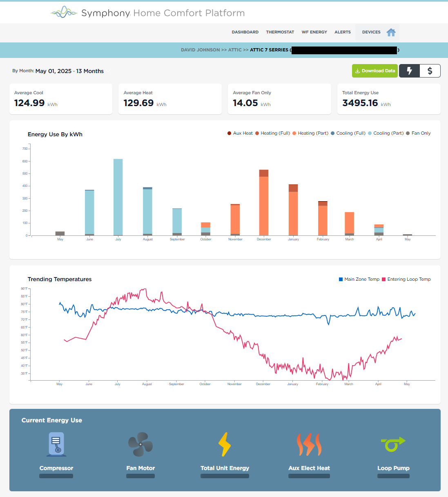
Task: Click the Loop Pump icon
Action: coord(393,444)
